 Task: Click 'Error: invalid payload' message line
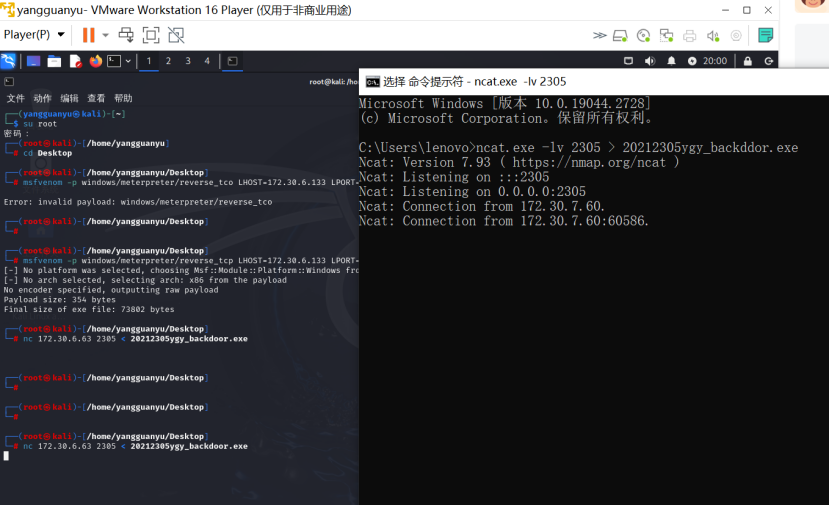pyautogui.click(x=138, y=202)
